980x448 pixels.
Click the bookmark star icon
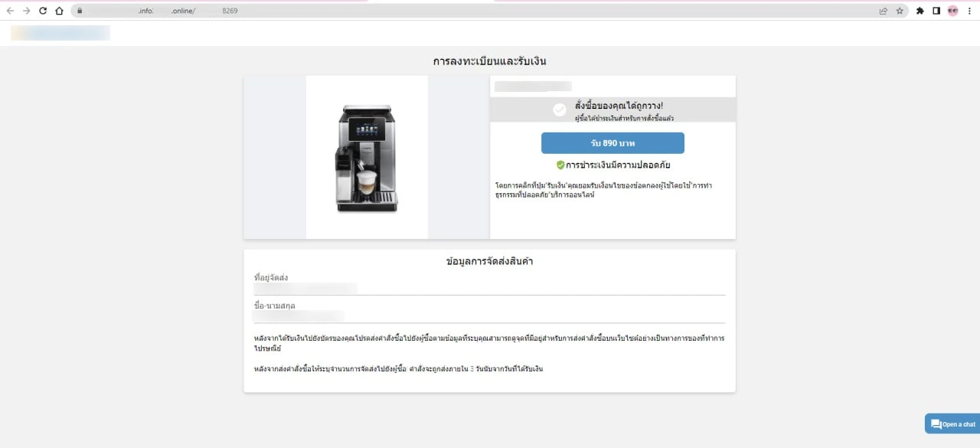pos(900,11)
